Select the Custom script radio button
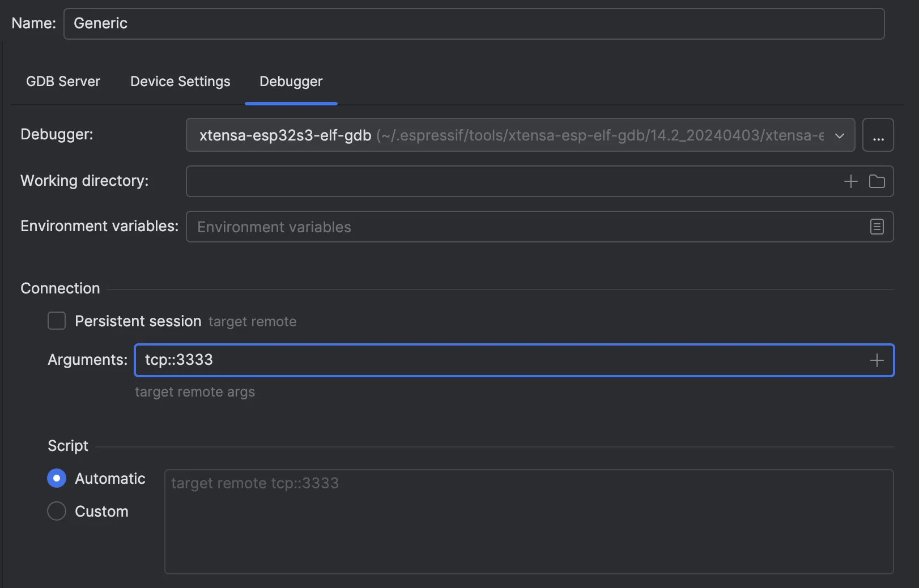This screenshot has width=919, height=588. point(57,512)
